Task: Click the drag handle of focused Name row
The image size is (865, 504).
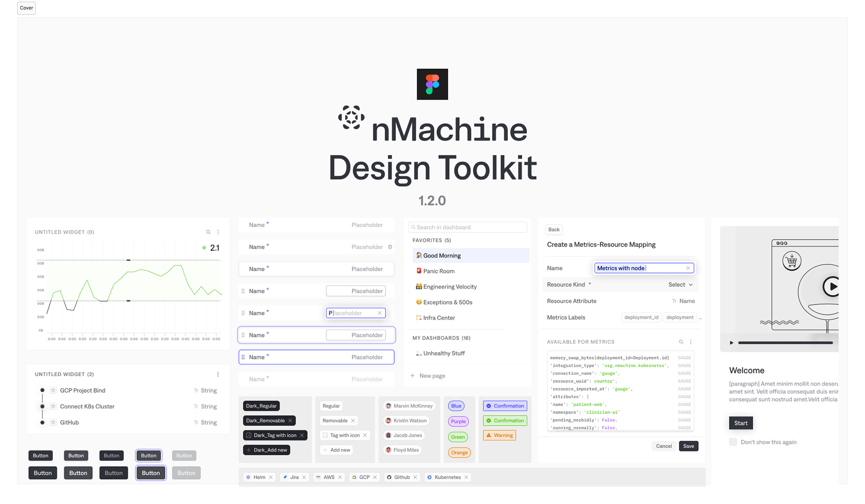Action: tap(243, 357)
